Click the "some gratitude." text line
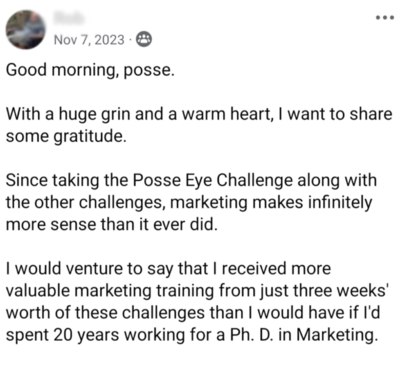Screen dimensions: 400x376 pyautogui.click(x=67, y=137)
